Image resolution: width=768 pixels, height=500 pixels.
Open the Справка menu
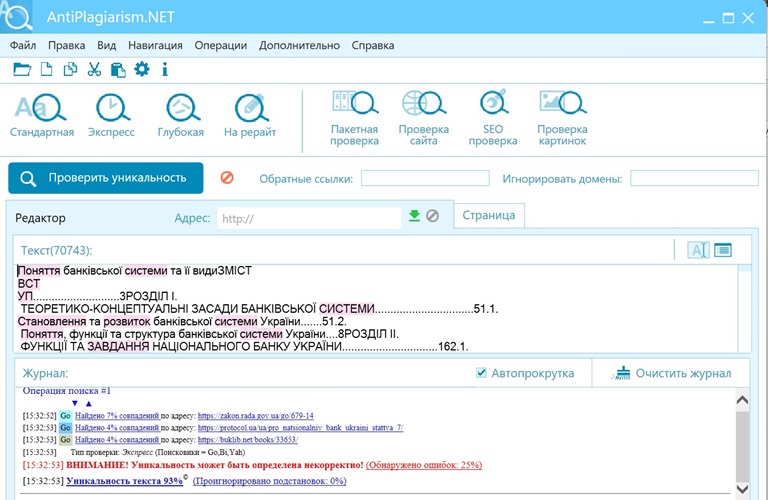373,46
